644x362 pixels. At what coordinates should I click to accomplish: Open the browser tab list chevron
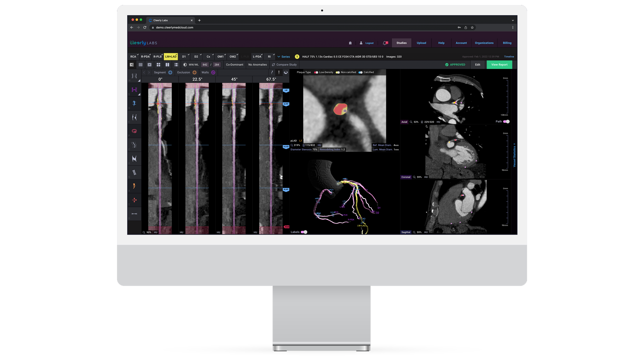click(x=513, y=20)
